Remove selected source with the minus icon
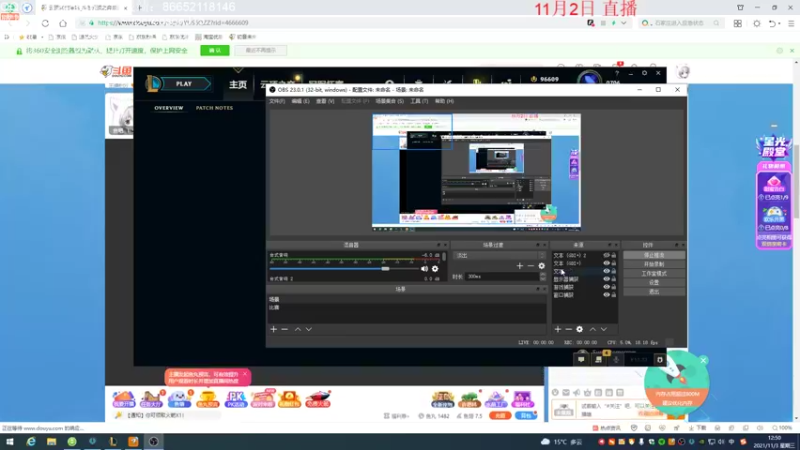 568,330
